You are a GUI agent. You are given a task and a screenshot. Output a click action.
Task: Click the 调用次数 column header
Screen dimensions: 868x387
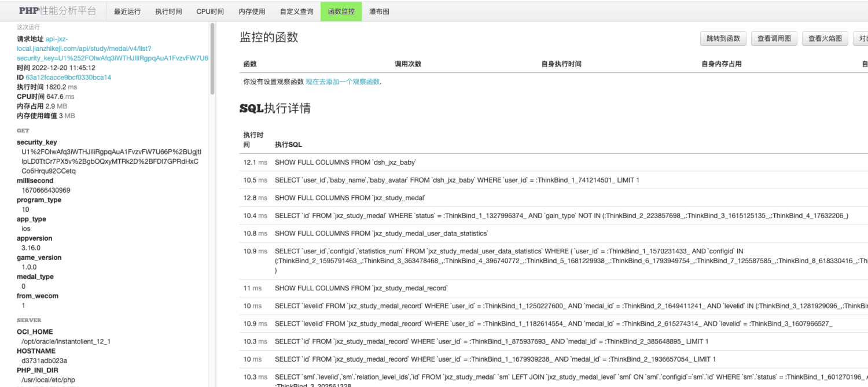[x=408, y=64]
